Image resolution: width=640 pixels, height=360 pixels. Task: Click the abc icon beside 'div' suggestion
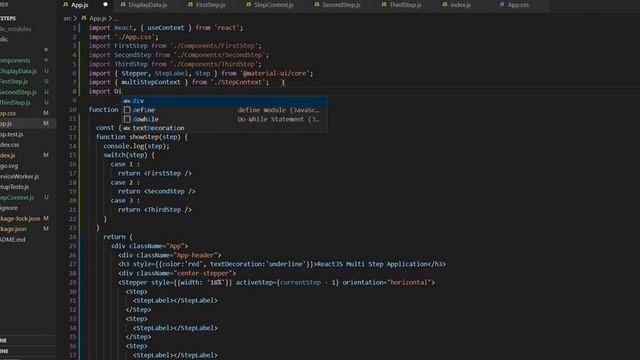tap(127, 100)
